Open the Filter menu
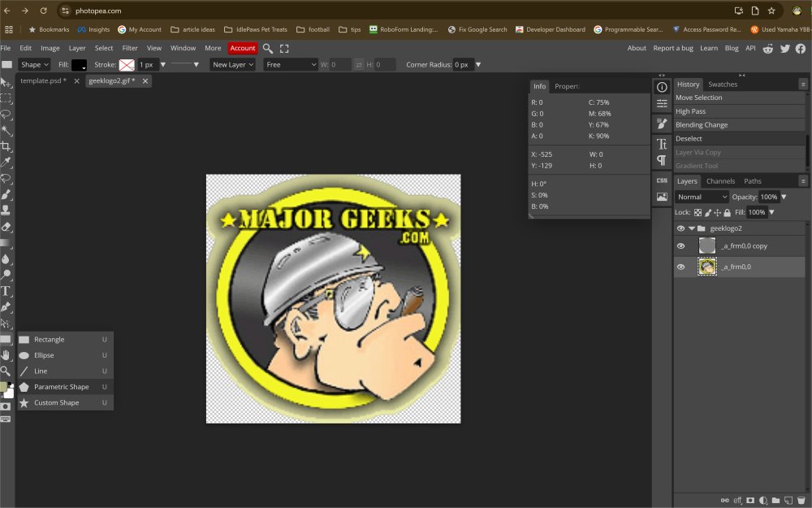This screenshot has height=508, width=812. coord(130,48)
